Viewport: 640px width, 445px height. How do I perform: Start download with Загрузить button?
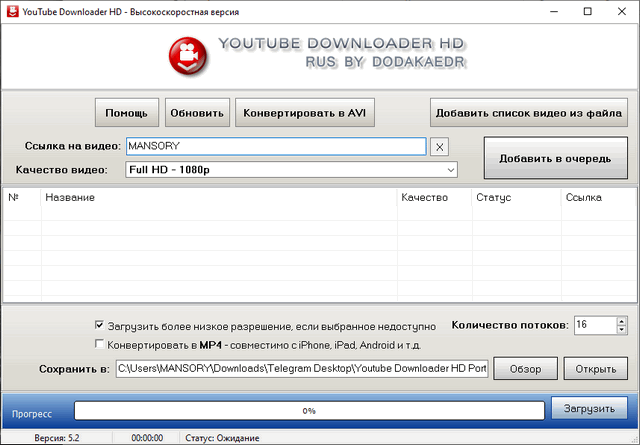point(589,408)
